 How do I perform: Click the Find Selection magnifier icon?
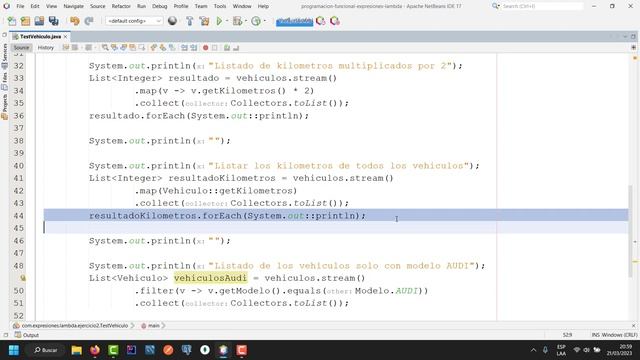(x=105, y=48)
